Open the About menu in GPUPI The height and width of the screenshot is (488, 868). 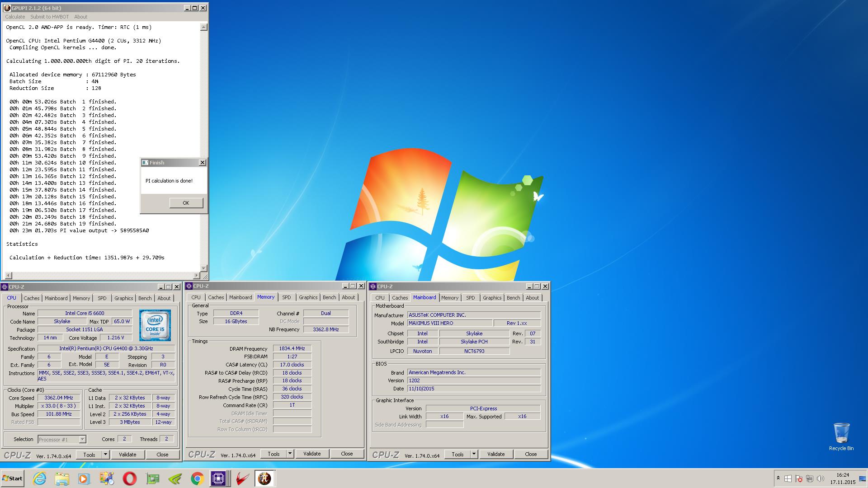pyautogui.click(x=81, y=17)
